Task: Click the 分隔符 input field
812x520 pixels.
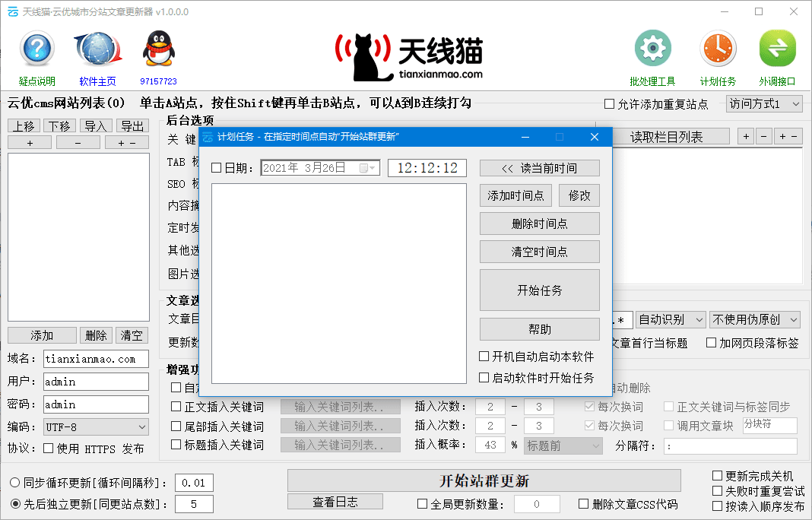Action: point(730,446)
